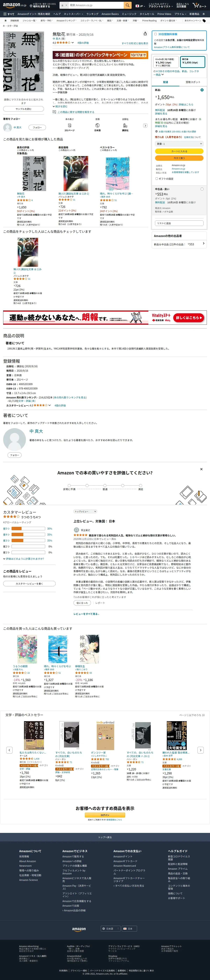Viewport: 210px width, 980px height.
Task: Click the Amazon.co.jp logo in header
Action: pos(15,5)
